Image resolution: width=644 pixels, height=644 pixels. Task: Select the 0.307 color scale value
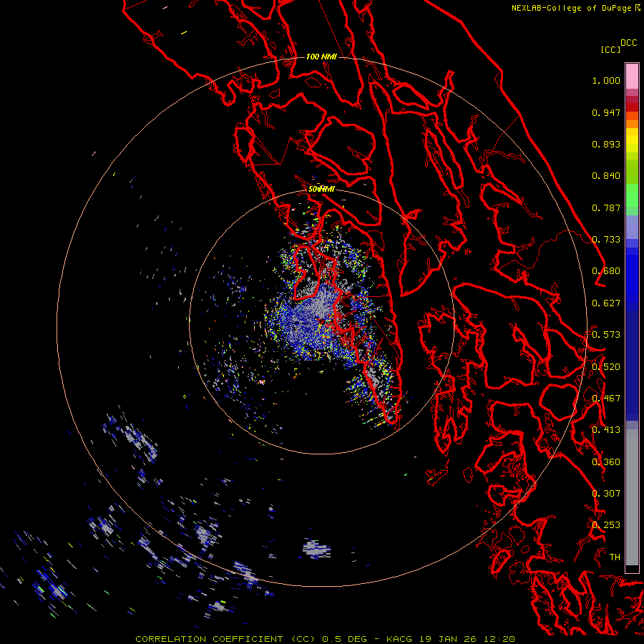click(606, 494)
